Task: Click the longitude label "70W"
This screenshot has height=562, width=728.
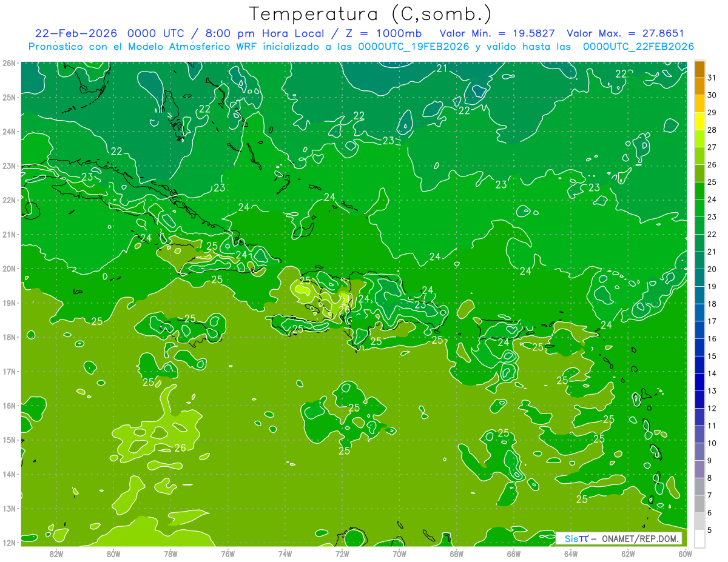Action: [399, 554]
